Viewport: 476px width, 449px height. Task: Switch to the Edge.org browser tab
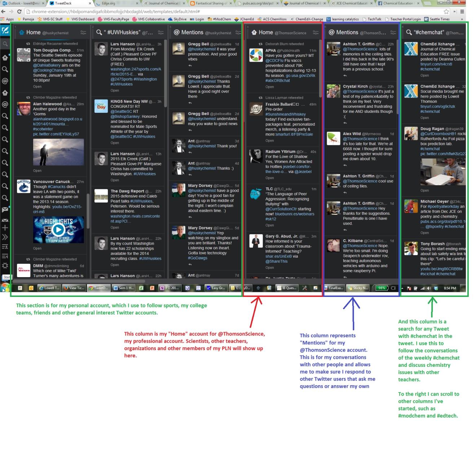pyautogui.click(x=108, y=3)
